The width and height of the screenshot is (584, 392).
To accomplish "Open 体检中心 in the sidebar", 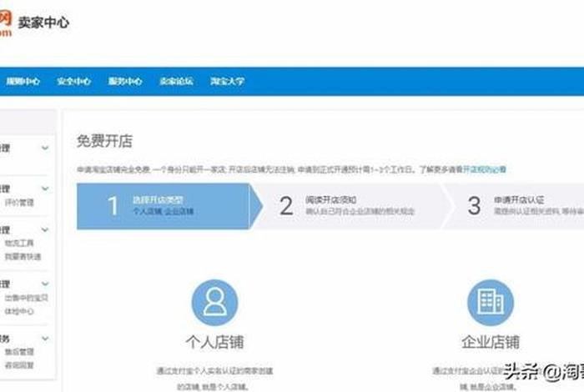I will 19,311.
